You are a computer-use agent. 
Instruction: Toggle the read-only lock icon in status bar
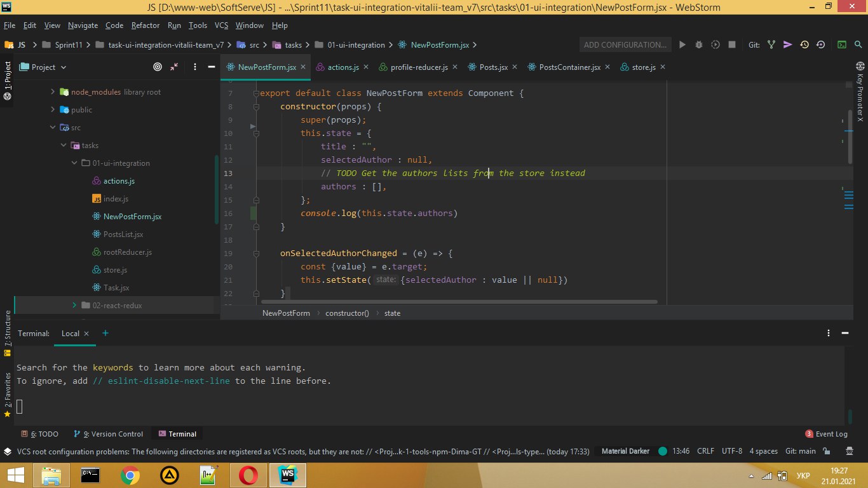point(827,451)
